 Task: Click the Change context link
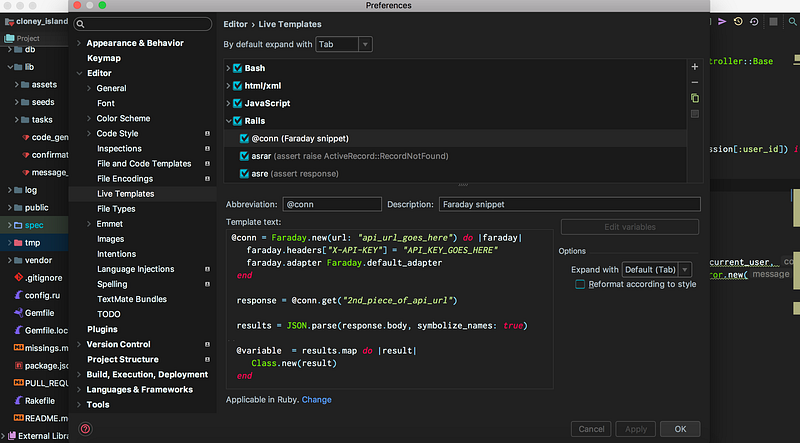tap(316, 400)
